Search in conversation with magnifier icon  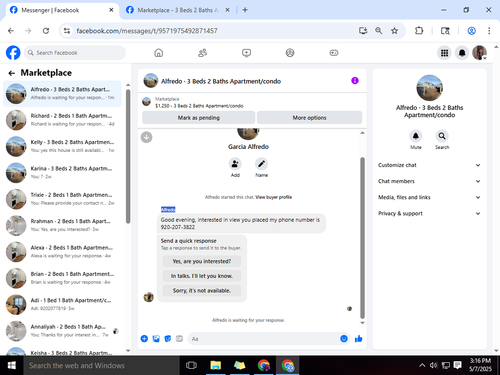click(x=442, y=136)
